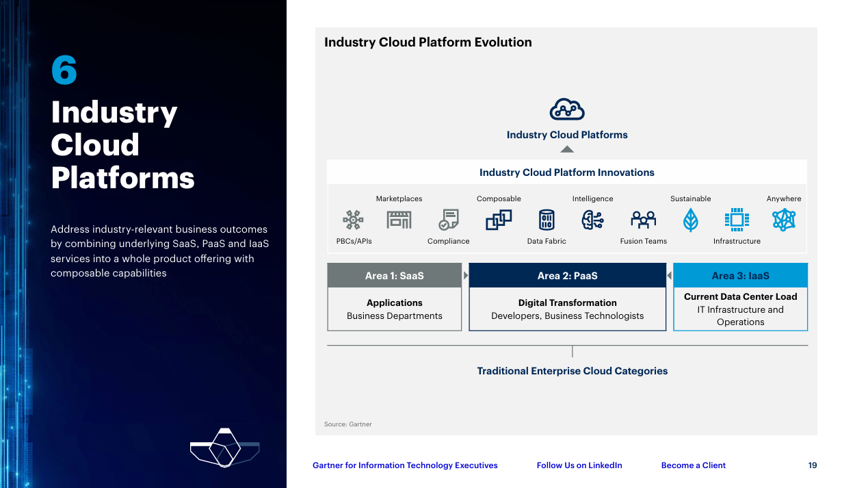Select the Area 2: PaaS header

point(567,276)
